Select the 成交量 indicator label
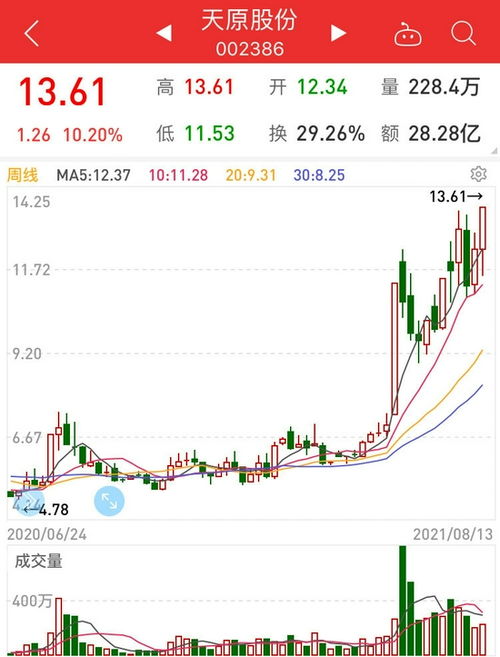Image resolution: width=500 pixels, height=657 pixels. point(39,561)
